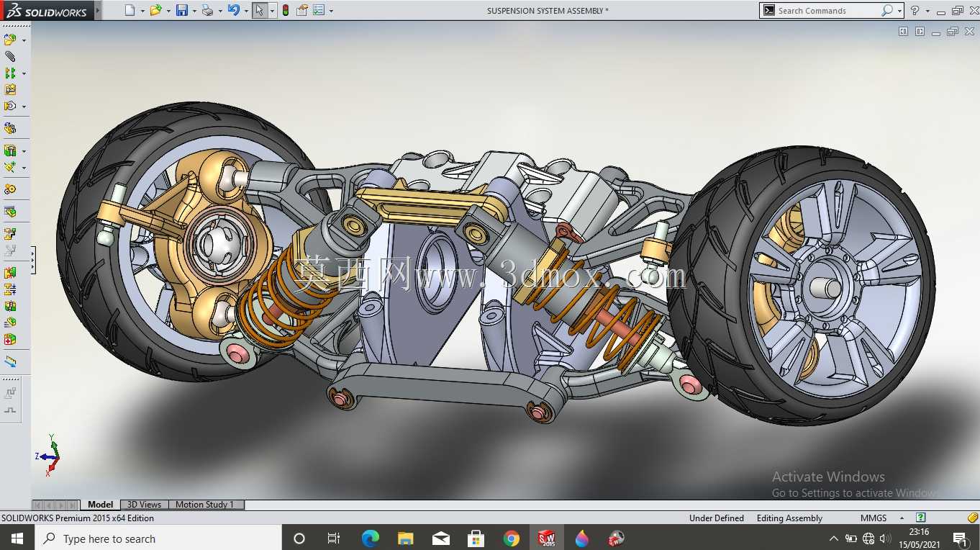980x550 pixels.
Task: Click the Undo arrow icon
Action: 233,10
